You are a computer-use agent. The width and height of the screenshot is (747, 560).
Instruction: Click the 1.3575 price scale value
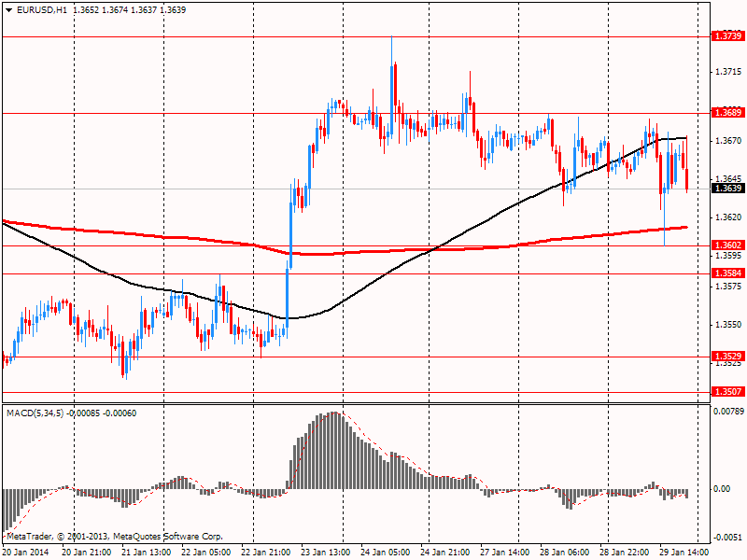[x=728, y=287]
